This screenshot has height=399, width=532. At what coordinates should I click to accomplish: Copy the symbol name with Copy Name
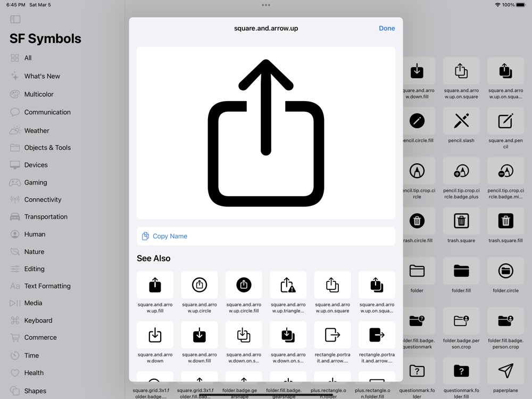click(266, 236)
